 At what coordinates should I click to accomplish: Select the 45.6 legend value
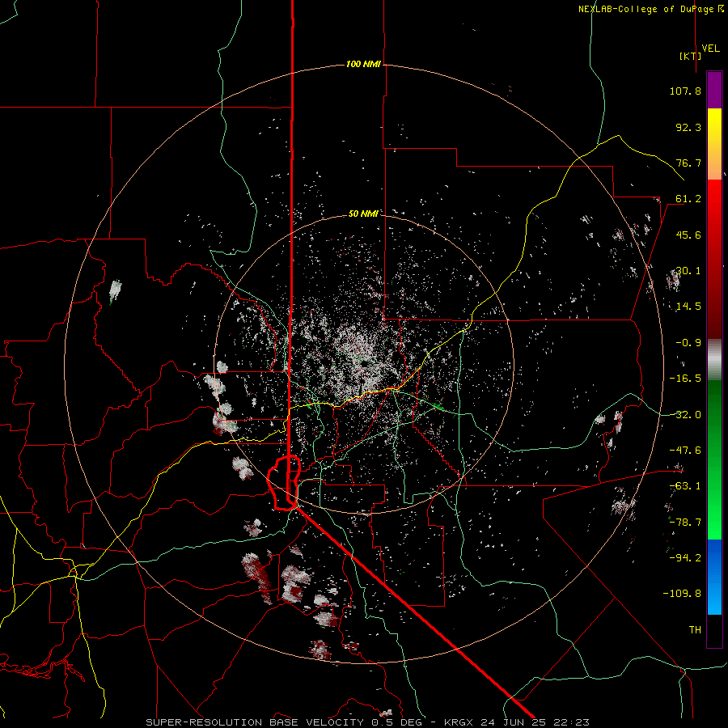pyautogui.click(x=688, y=235)
